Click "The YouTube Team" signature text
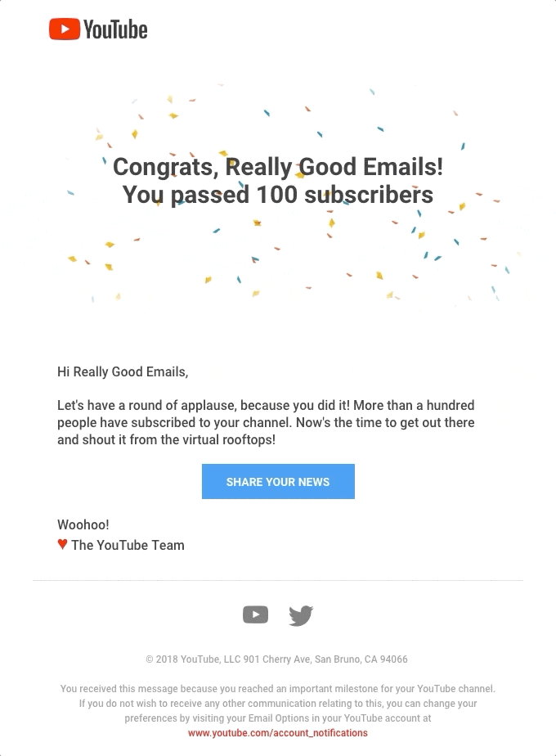The height and width of the screenshot is (756, 556). [x=128, y=545]
